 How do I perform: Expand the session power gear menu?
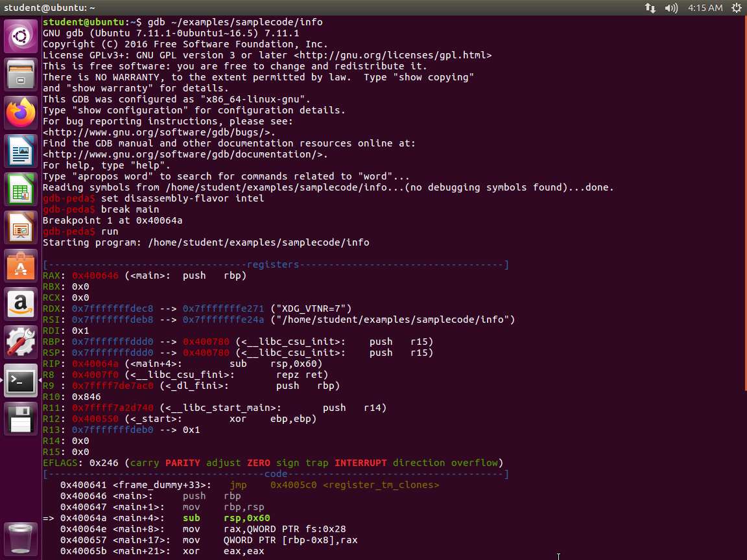(x=737, y=8)
